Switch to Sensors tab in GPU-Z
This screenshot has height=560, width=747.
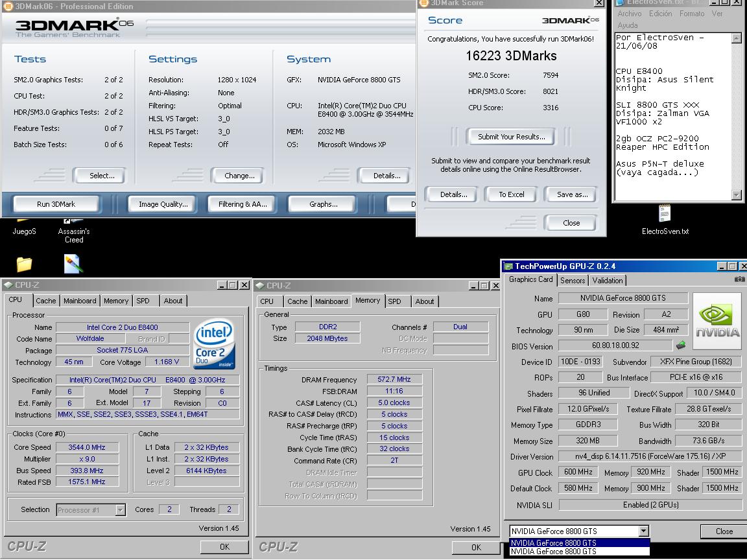pos(572,281)
